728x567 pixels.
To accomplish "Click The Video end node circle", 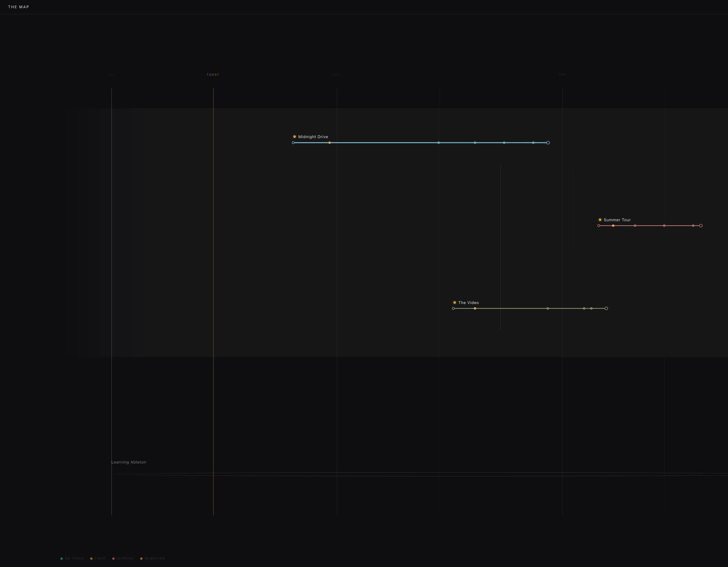I will tap(606, 308).
